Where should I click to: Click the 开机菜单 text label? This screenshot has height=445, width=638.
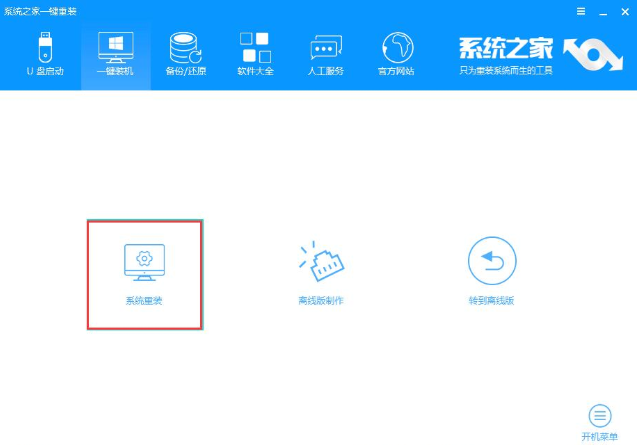[600, 437]
